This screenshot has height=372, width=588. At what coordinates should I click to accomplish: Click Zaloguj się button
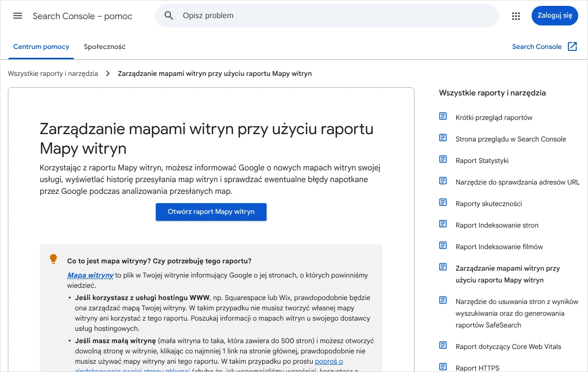coord(555,16)
